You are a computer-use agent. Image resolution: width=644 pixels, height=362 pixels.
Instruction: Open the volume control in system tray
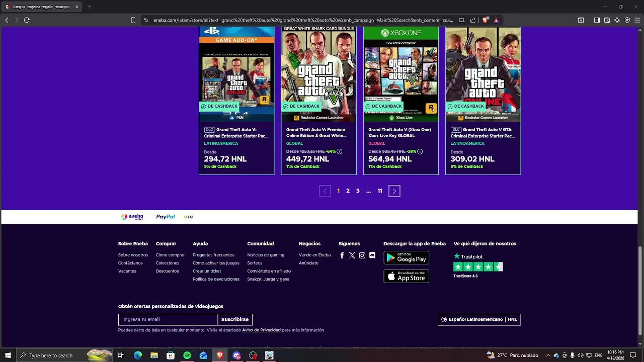(x=580, y=355)
